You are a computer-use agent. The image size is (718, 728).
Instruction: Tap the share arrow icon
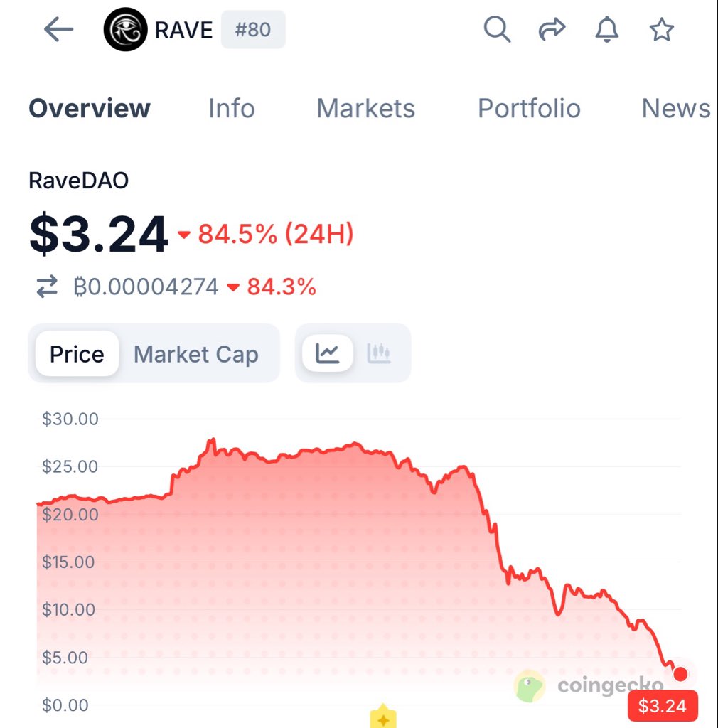click(x=552, y=30)
